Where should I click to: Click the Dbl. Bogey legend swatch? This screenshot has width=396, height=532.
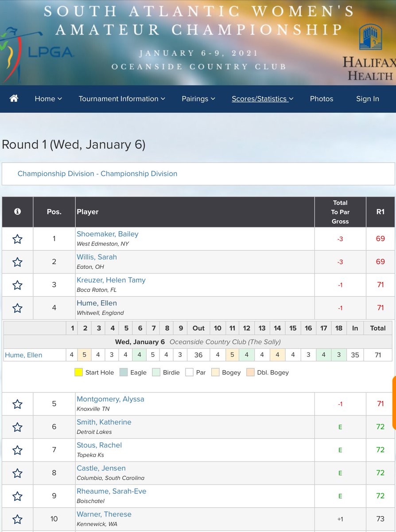250,372
